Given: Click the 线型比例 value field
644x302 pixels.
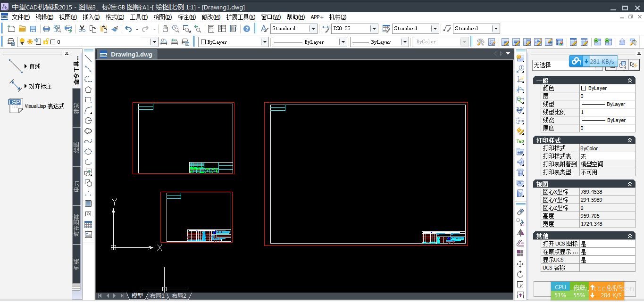Looking at the screenshot, I should click(x=607, y=112).
